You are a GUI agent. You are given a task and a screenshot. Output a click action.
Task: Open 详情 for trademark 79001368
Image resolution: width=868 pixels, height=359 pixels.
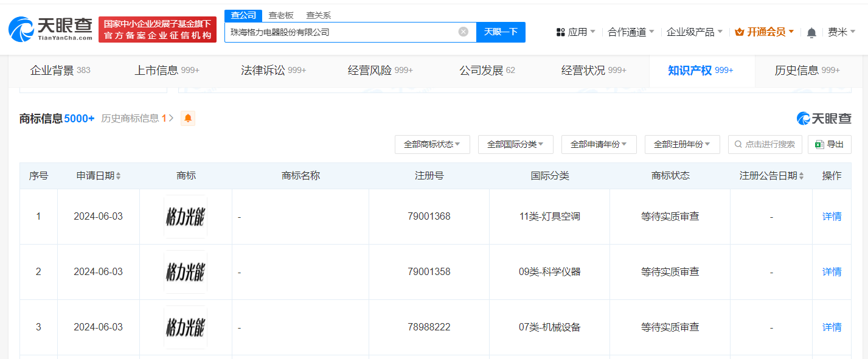(x=832, y=217)
